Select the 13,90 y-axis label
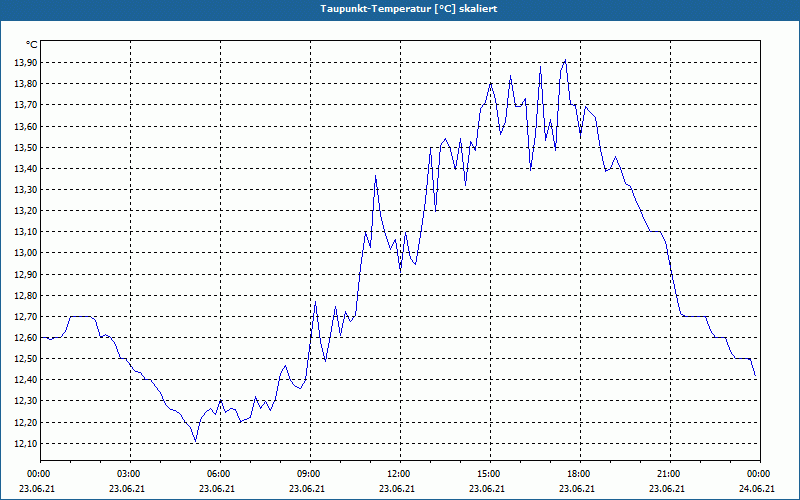Image resolution: width=800 pixels, height=500 pixels. (26, 63)
